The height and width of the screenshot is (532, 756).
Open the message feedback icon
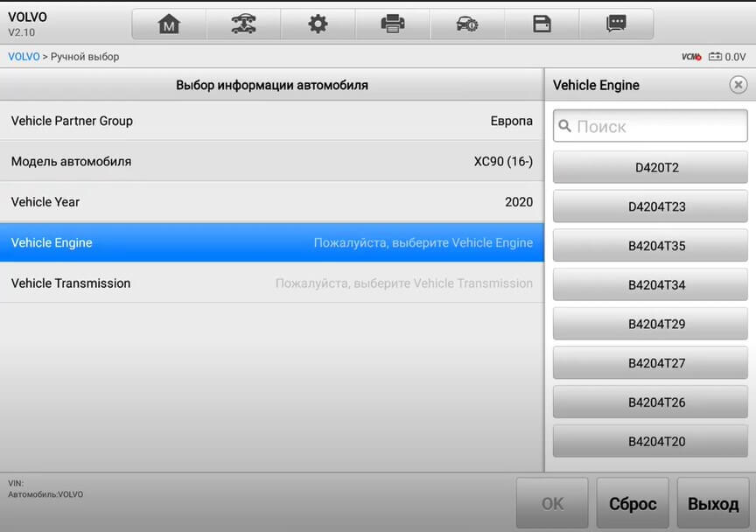coord(616,24)
